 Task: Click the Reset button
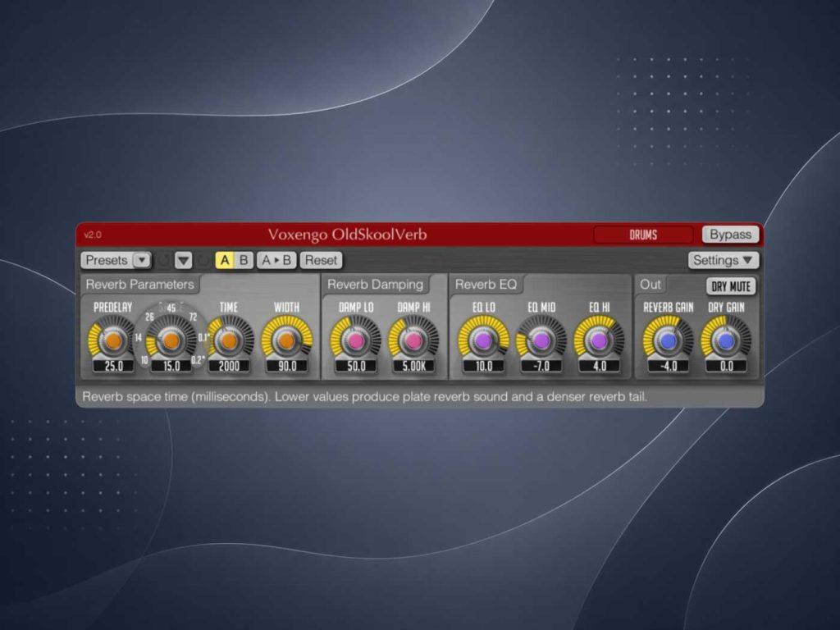tap(321, 260)
